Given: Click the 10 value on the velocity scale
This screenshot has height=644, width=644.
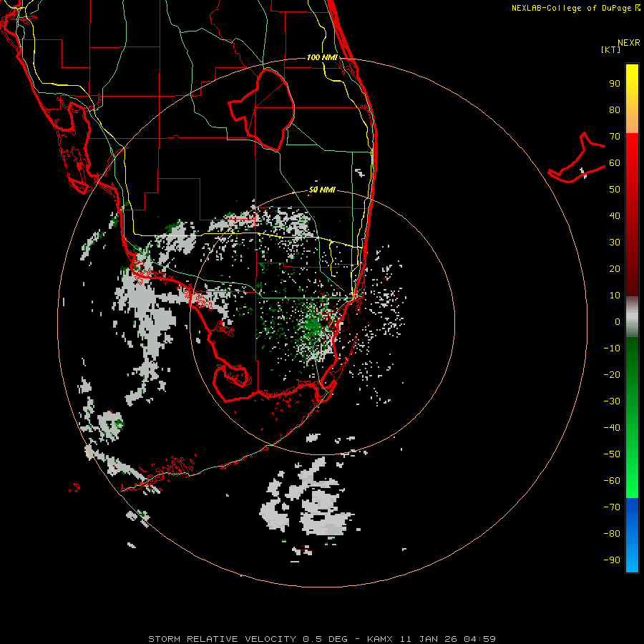Looking at the screenshot, I should (x=615, y=296).
